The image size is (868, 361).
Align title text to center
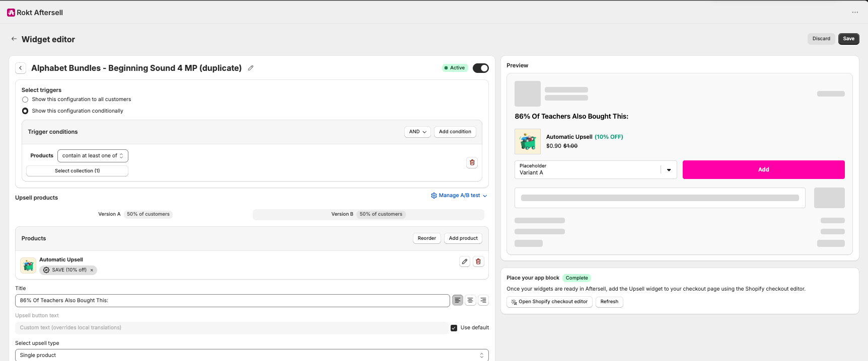(470, 300)
